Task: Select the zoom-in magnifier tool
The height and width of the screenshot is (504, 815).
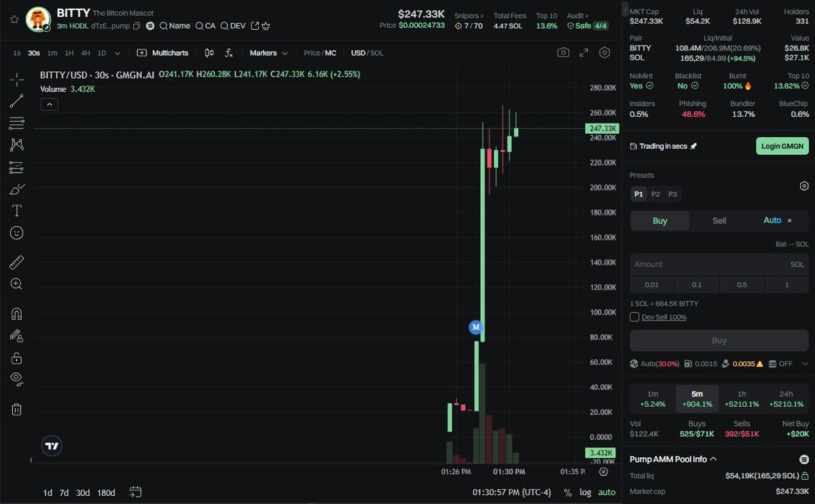Action: click(17, 284)
